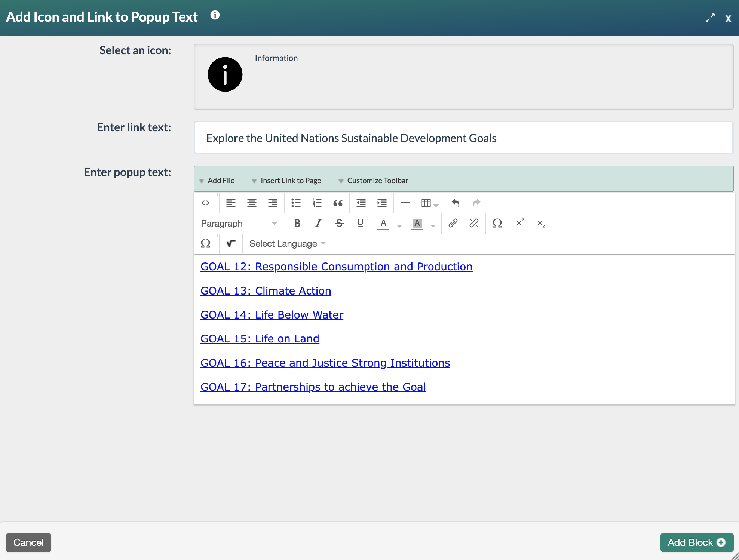Open the Select Language dropdown

287,243
